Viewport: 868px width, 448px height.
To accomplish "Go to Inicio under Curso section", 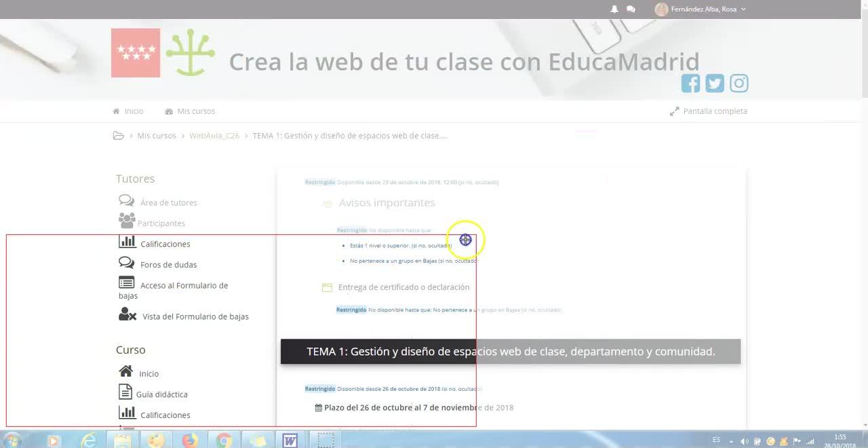I will 149,374.
